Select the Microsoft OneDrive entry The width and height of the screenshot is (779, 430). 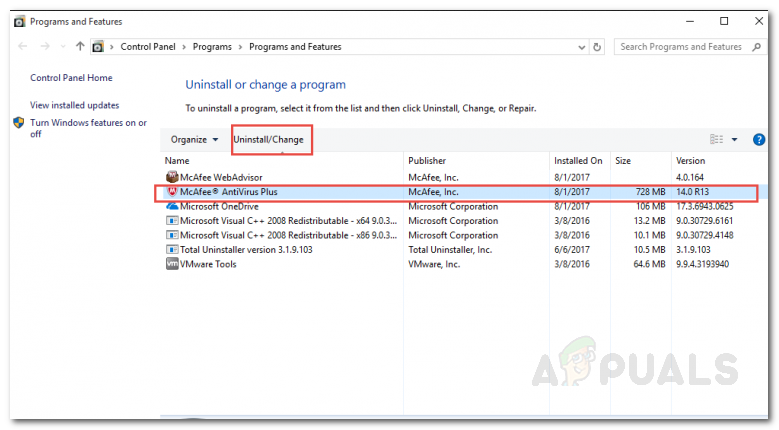click(x=464, y=206)
